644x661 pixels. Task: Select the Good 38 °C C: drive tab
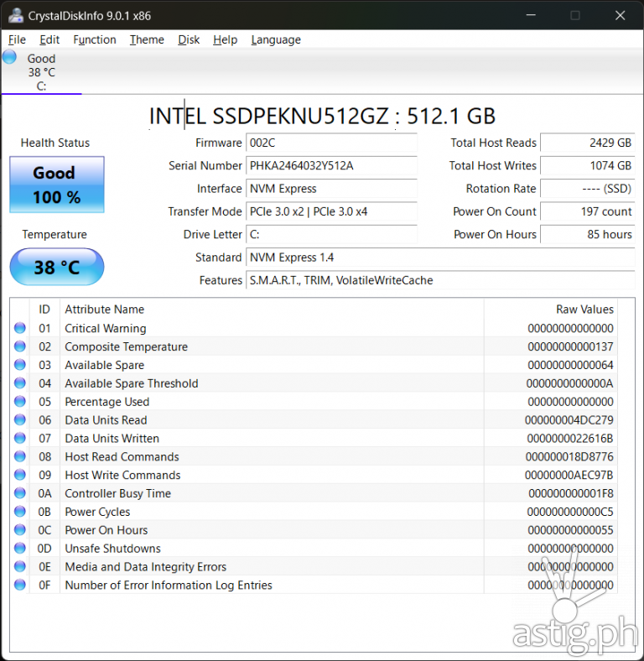click(41, 72)
